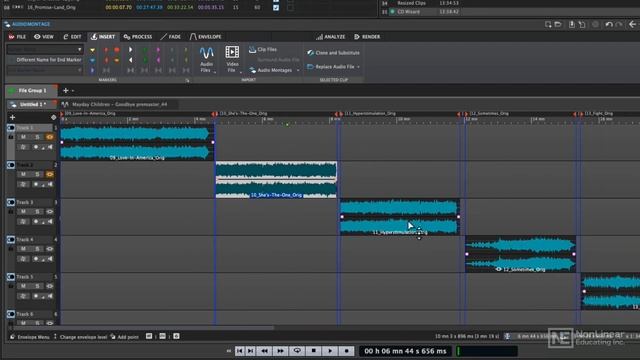
Task: Mute Track 4
Action: click(23, 249)
